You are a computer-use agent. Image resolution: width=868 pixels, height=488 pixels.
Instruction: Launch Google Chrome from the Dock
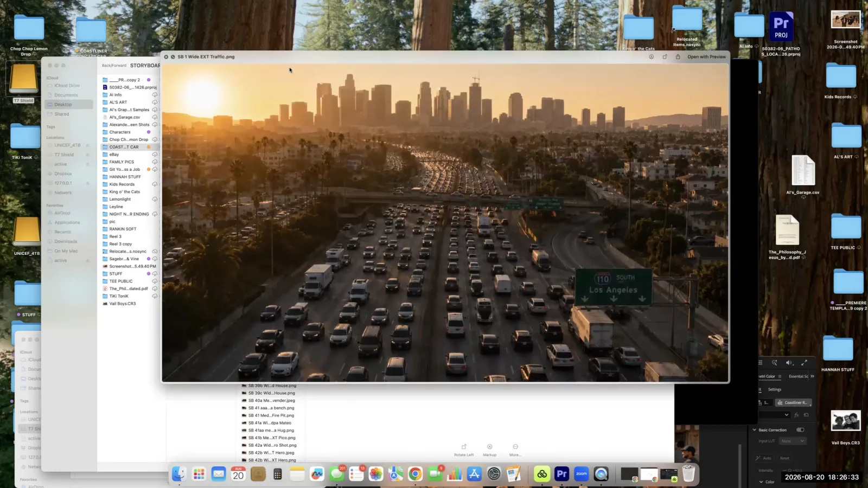pyautogui.click(x=415, y=474)
